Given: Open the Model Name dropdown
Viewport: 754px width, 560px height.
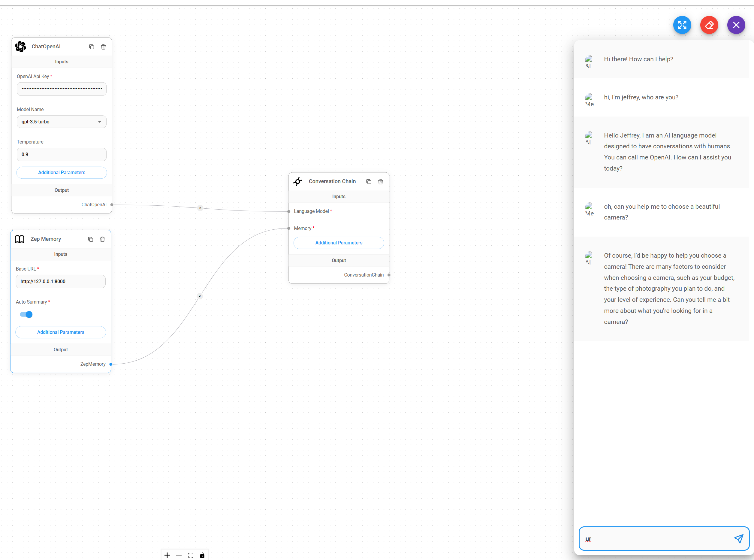Looking at the screenshot, I should (x=61, y=122).
